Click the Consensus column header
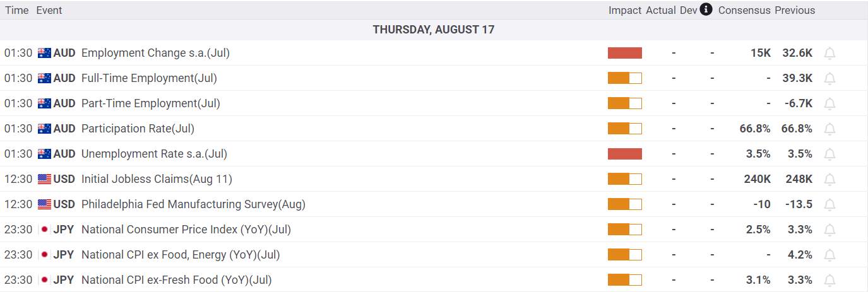This screenshot has height=292, width=868. [744, 10]
